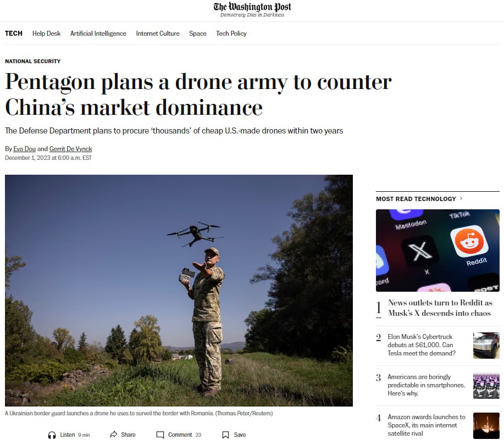Open comments via speech bubble icon

click(160, 435)
